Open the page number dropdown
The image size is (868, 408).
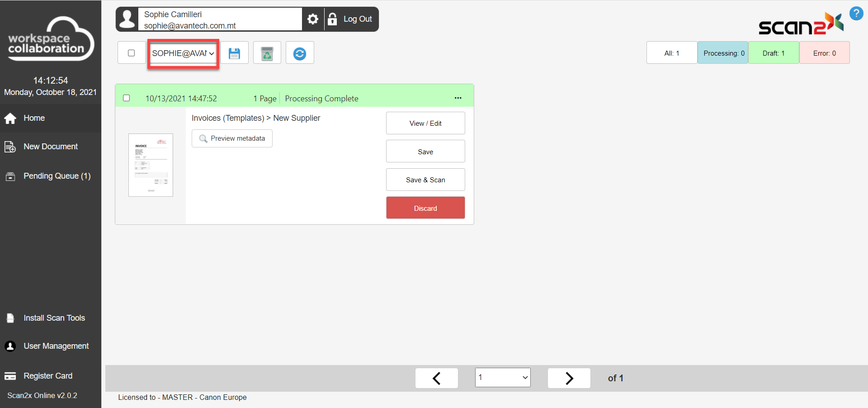pyautogui.click(x=503, y=378)
